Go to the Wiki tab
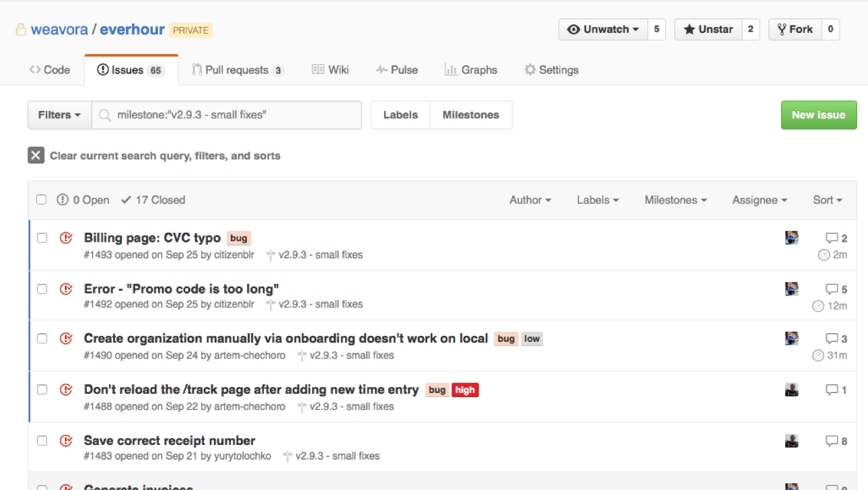The image size is (868, 490). click(330, 70)
